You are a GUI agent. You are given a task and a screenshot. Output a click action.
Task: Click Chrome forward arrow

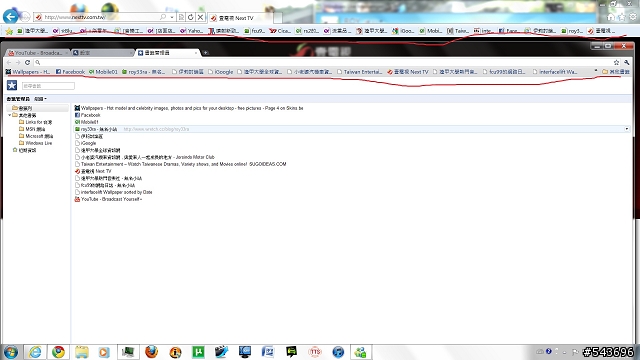click(x=18, y=62)
